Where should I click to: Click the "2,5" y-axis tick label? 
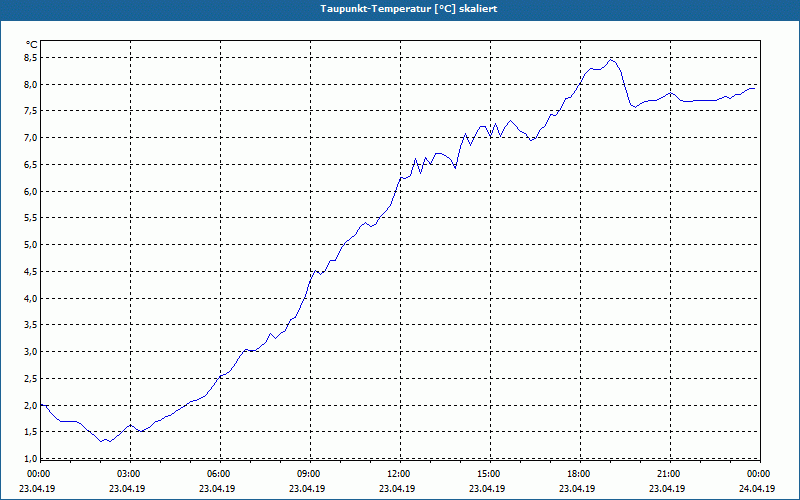tap(32, 379)
